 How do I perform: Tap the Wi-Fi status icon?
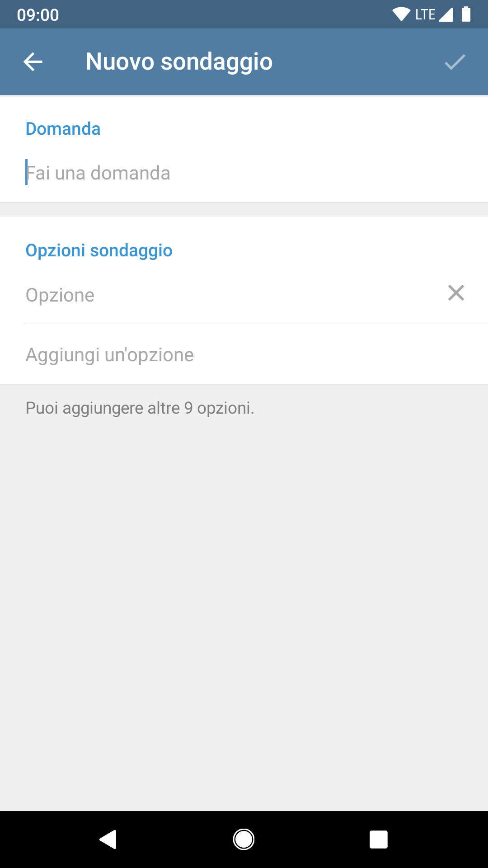[x=401, y=14]
